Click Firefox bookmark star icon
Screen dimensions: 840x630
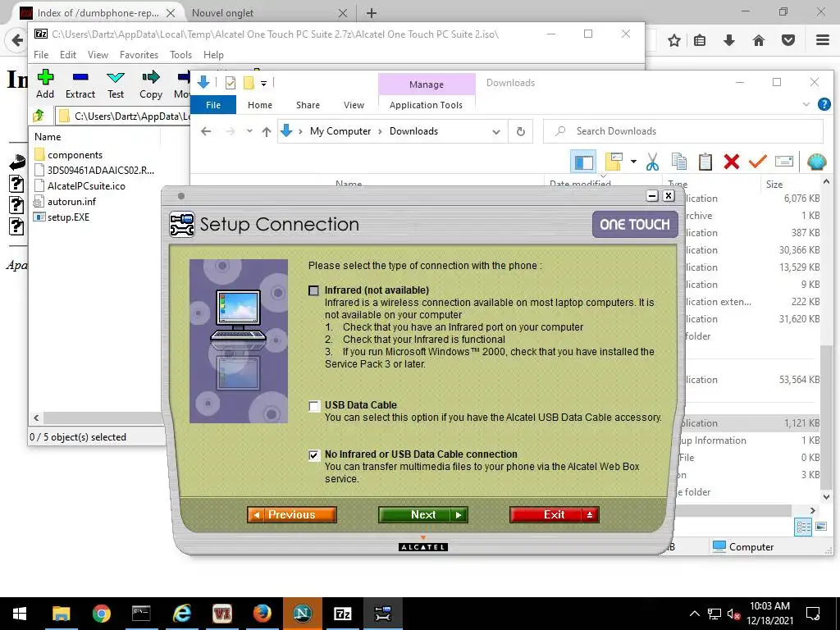coord(674,40)
